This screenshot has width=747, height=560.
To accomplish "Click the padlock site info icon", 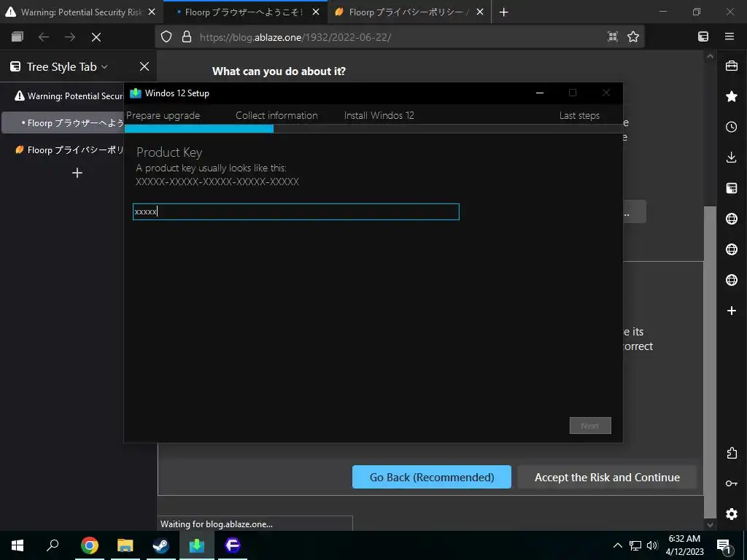I will coord(187,36).
